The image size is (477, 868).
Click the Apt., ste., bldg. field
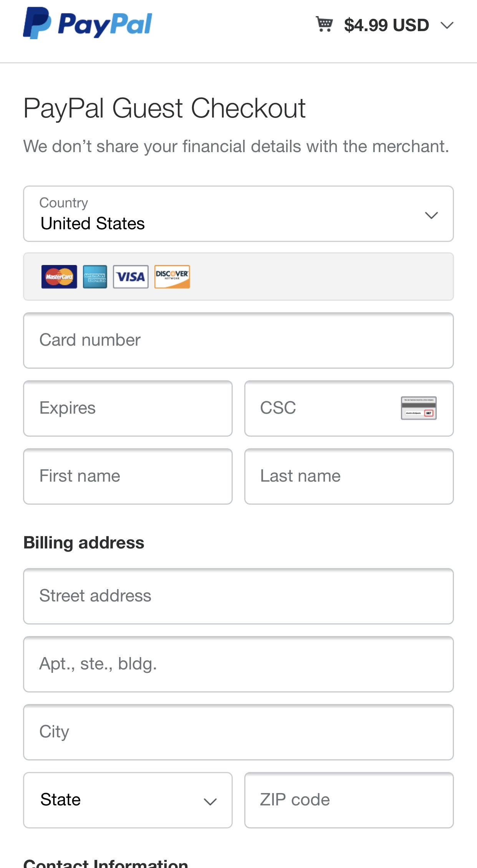click(238, 664)
